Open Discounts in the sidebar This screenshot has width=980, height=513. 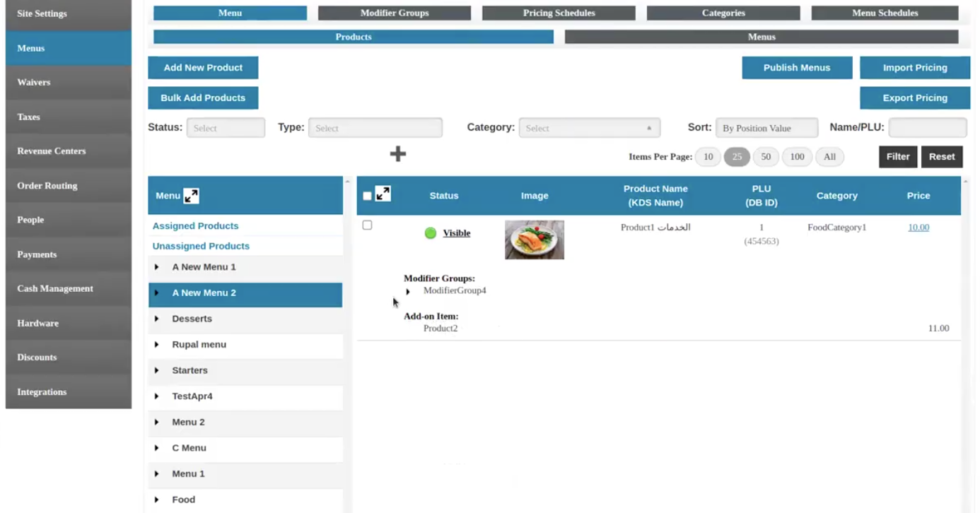pos(69,358)
